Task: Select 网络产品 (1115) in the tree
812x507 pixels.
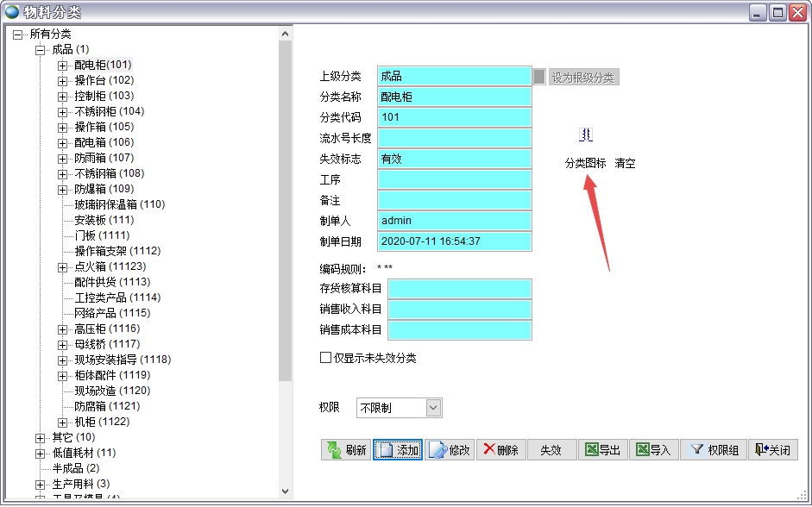Action: (x=112, y=313)
